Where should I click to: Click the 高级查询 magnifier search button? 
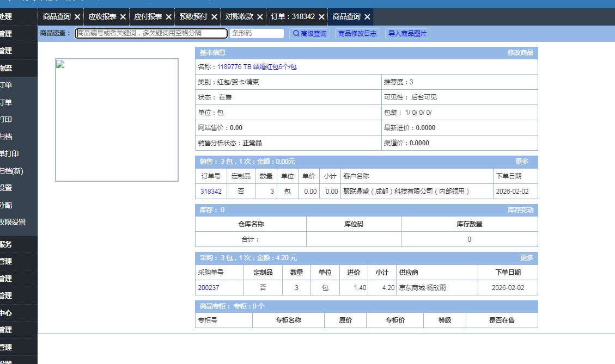(309, 34)
